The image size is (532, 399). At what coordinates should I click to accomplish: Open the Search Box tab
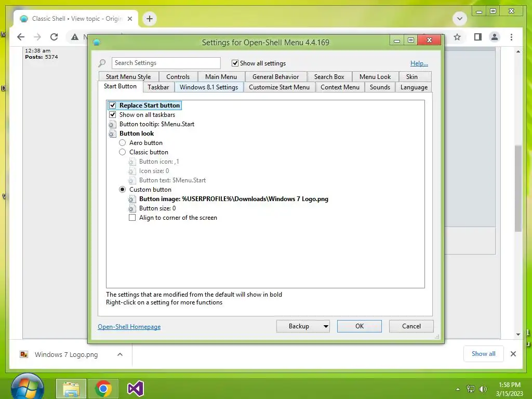click(329, 77)
